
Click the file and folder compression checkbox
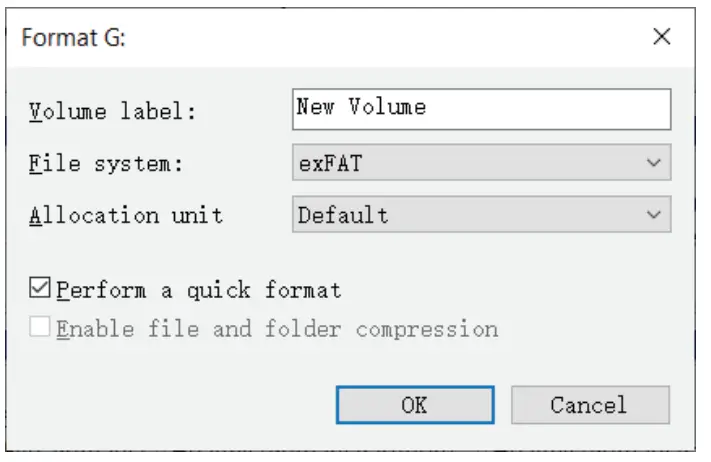tap(41, 328)
